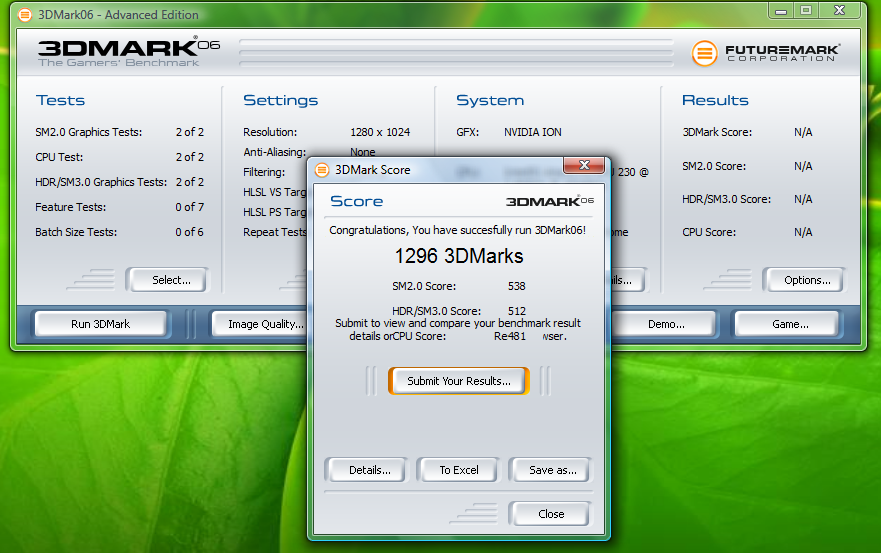Screen dimensions: 881x554
Task: Click the SM2.0 Score value 538
Action: (x=516, y=286)
